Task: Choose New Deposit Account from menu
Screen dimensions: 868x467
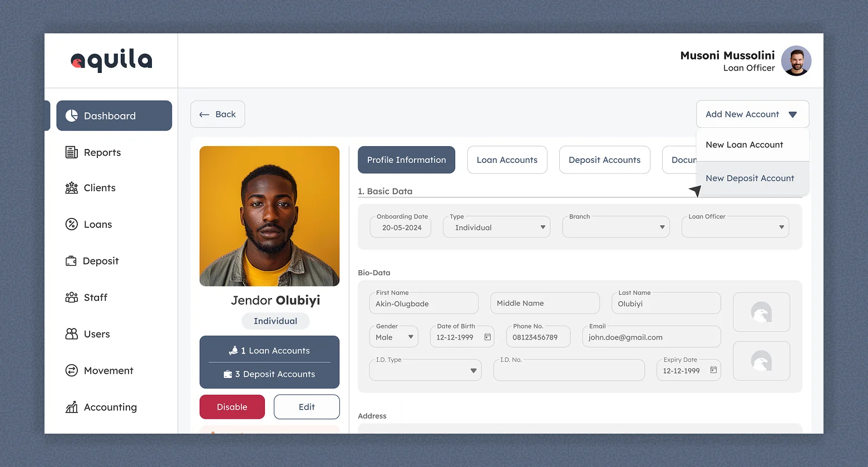Action: pos(749,178)
